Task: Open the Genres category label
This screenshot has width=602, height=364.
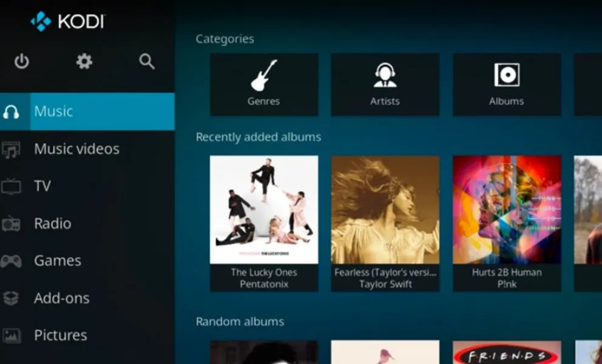Action: click(263, 101)
